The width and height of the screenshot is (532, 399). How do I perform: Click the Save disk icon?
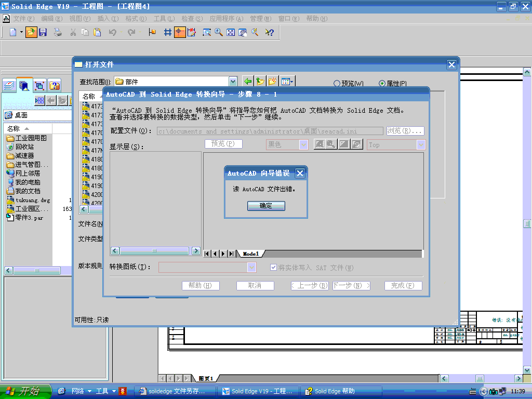click(x=43, y=32)
